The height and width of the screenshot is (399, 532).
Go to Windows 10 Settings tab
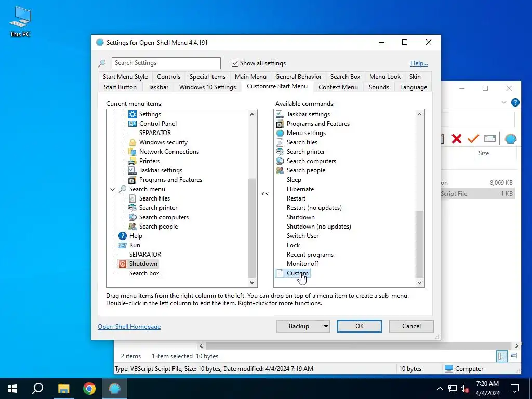coord(208,87)
